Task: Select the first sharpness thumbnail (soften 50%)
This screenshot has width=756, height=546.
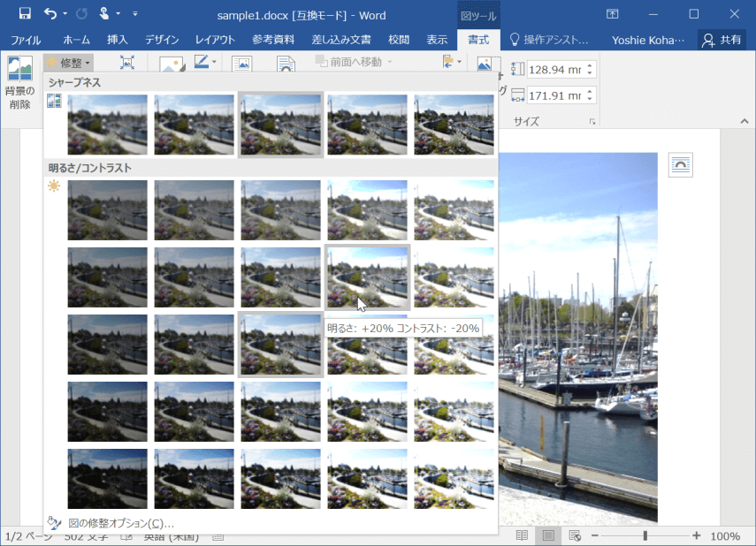Action: pyautogui.click(x=108, y=125)
